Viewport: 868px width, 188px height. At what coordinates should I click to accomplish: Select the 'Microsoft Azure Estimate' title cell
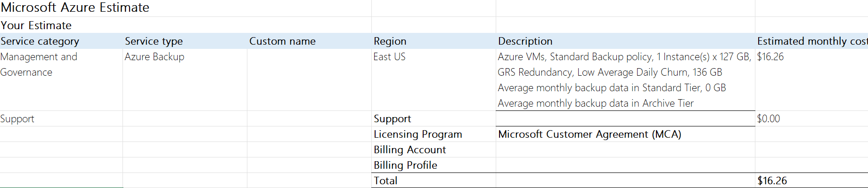point(186,8)
